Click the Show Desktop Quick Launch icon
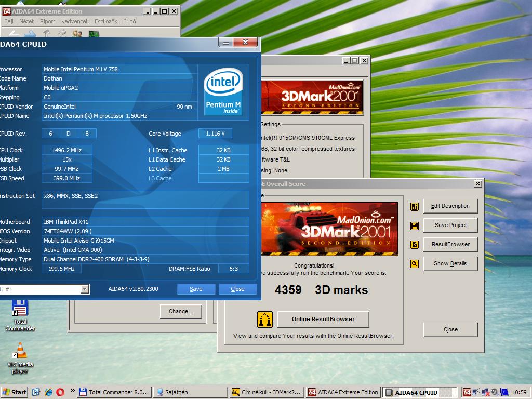This screenshot has height=399, width=532. pos(36,392)
